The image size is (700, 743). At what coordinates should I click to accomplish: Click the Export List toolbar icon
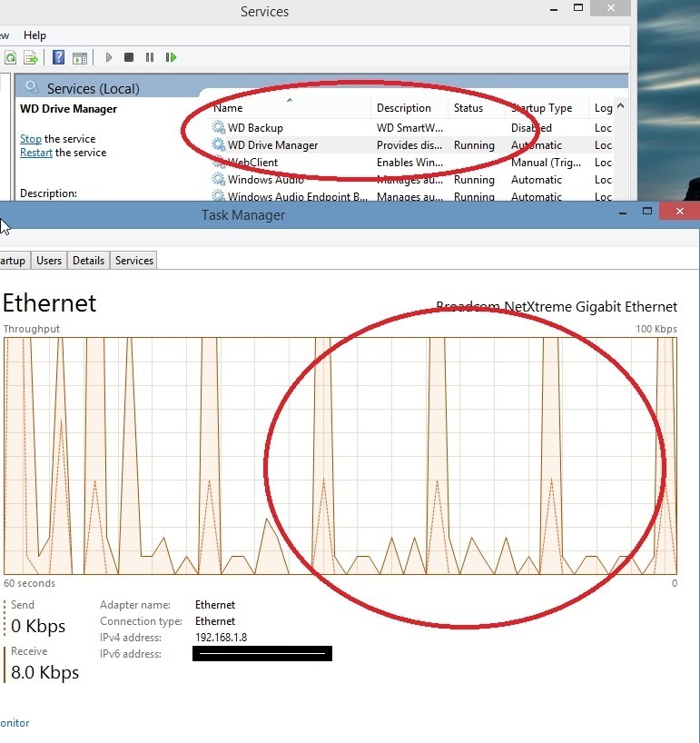[31, 58]
